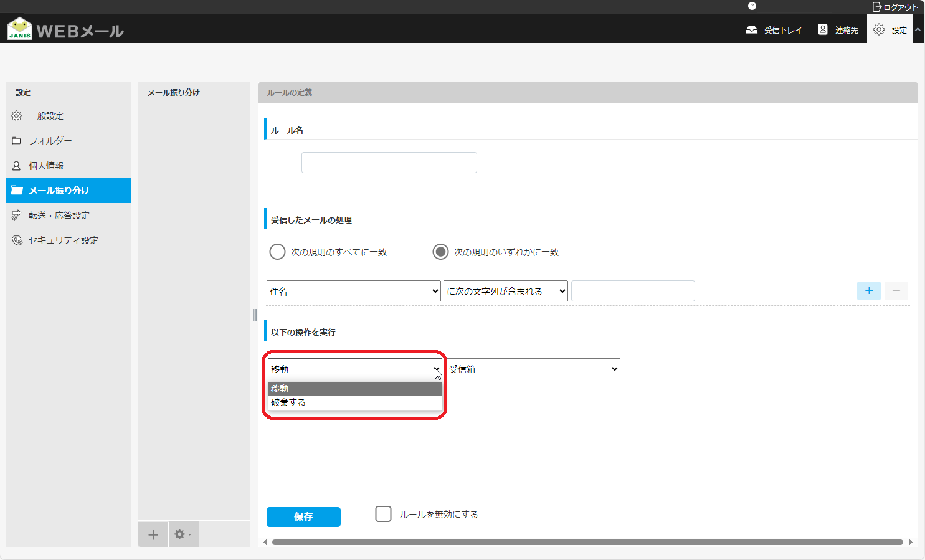Screen dimensions: 925x560
Task: Click the ログアウト logout link
Action: 895,7
